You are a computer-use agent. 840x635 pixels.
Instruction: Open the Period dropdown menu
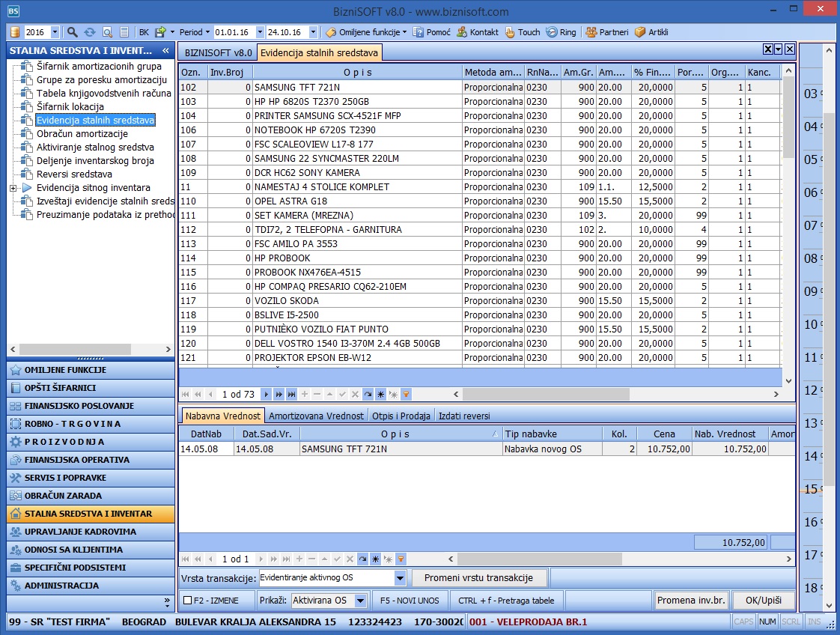194,32
